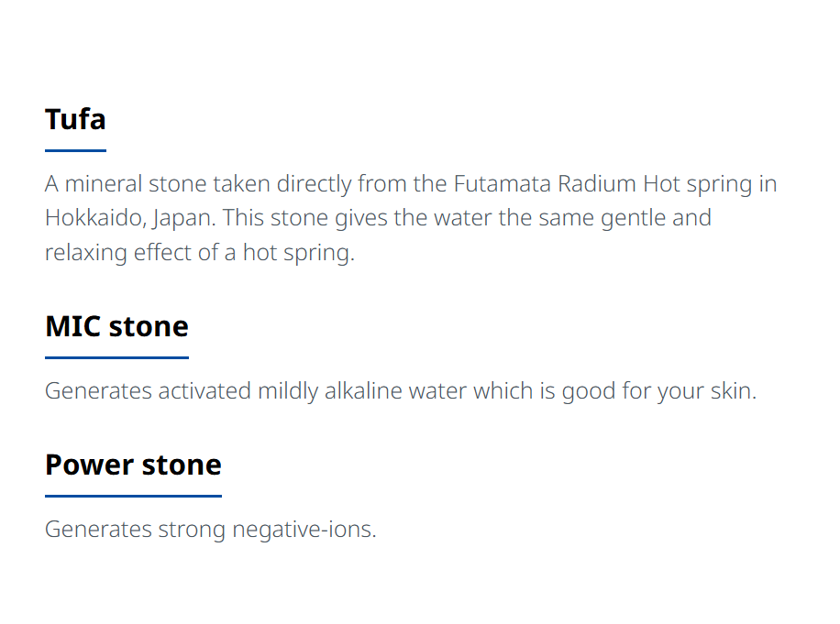
Task: Click the blue underline beneath MIC stone
Action: click(x=116, y=358)
